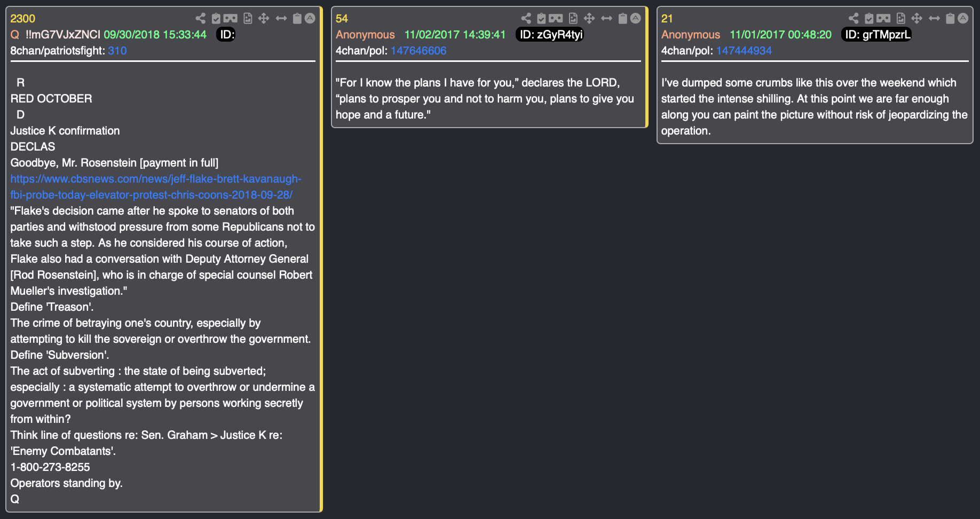Click 'Operators standing by.' line

(66, 483)
